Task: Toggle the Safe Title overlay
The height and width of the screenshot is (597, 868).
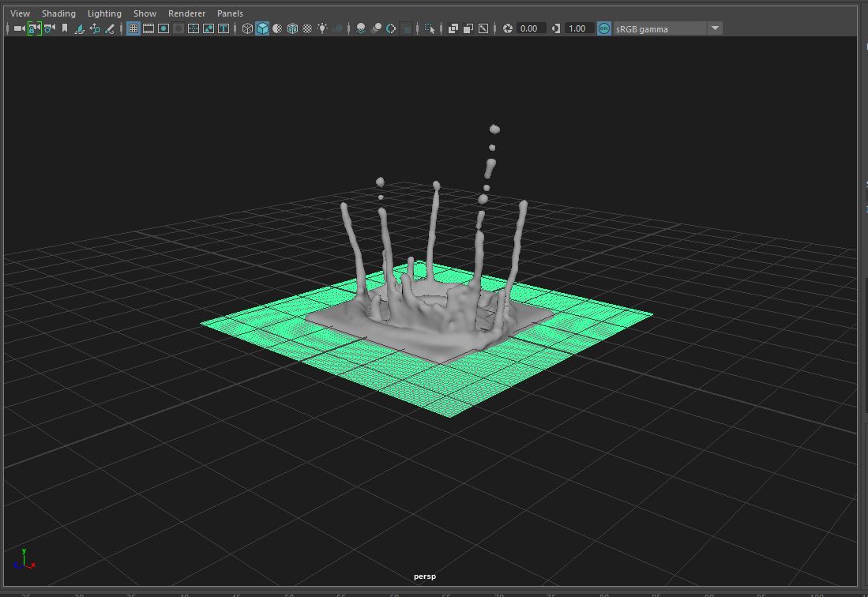Action: click(x=224, y=28)
